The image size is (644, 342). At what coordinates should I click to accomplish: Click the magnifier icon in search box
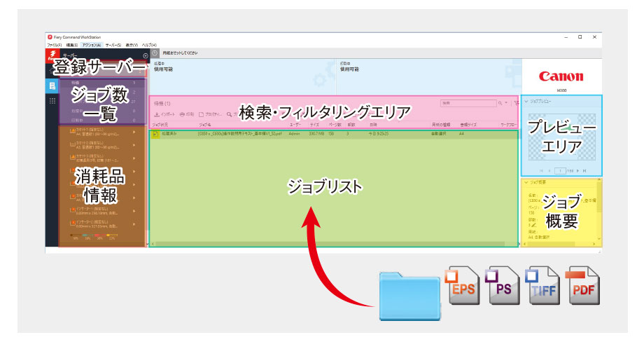(499, 102)
